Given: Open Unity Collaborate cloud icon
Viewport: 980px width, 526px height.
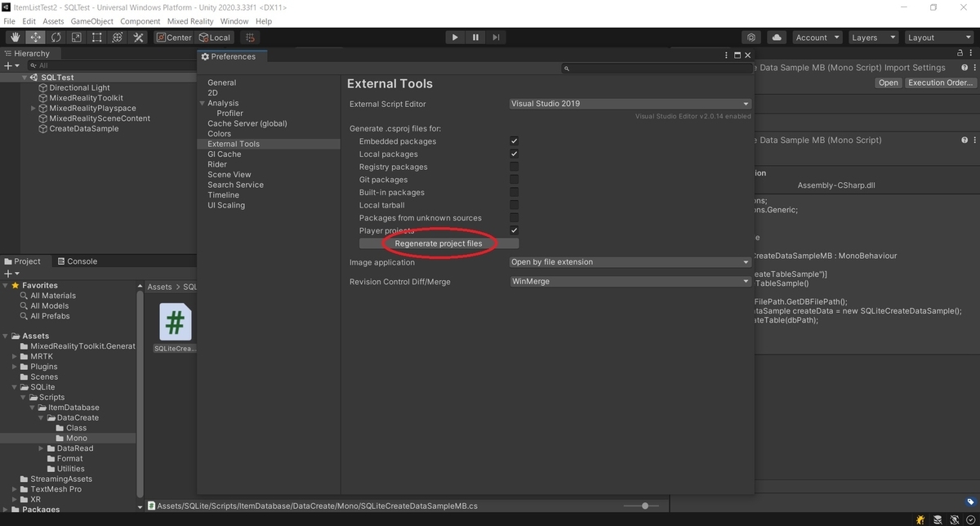Looking at the screenshot, I should click(776, 37).
